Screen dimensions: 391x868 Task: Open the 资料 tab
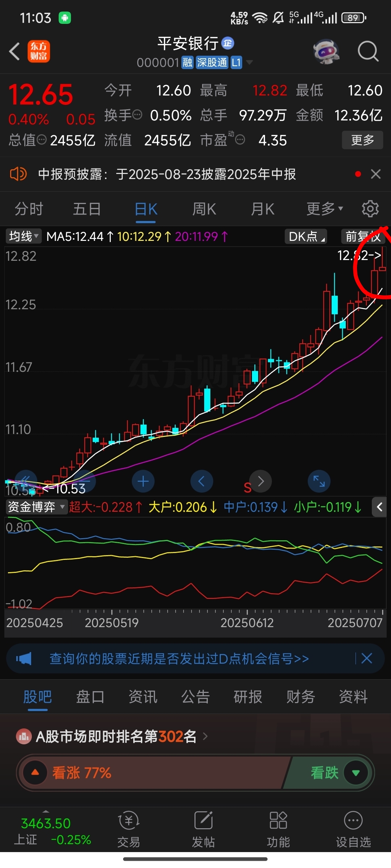pyautogui.click(x=353, y=697)
